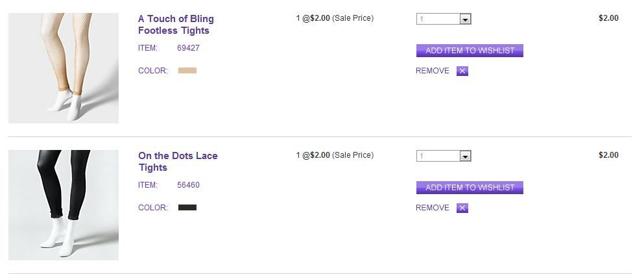Open the A Touch of Bling Footless Tights product title

tap(176, 25)
